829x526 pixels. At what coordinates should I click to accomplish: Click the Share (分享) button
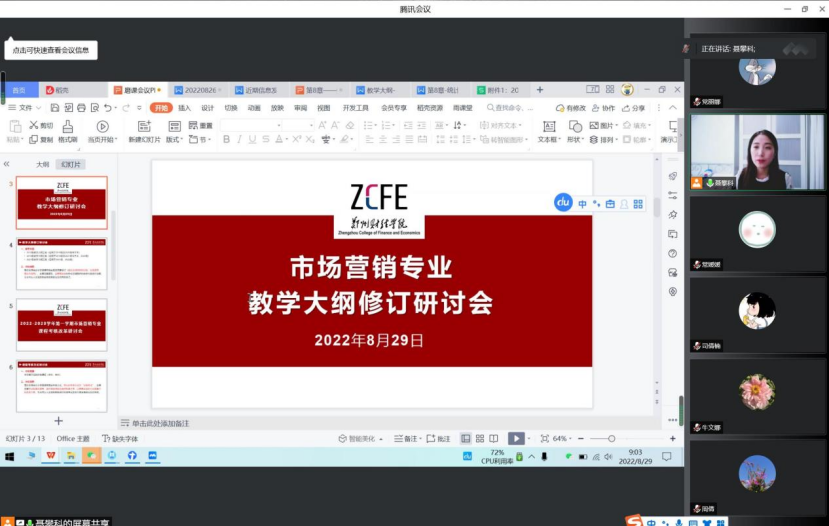click(634, 108)
